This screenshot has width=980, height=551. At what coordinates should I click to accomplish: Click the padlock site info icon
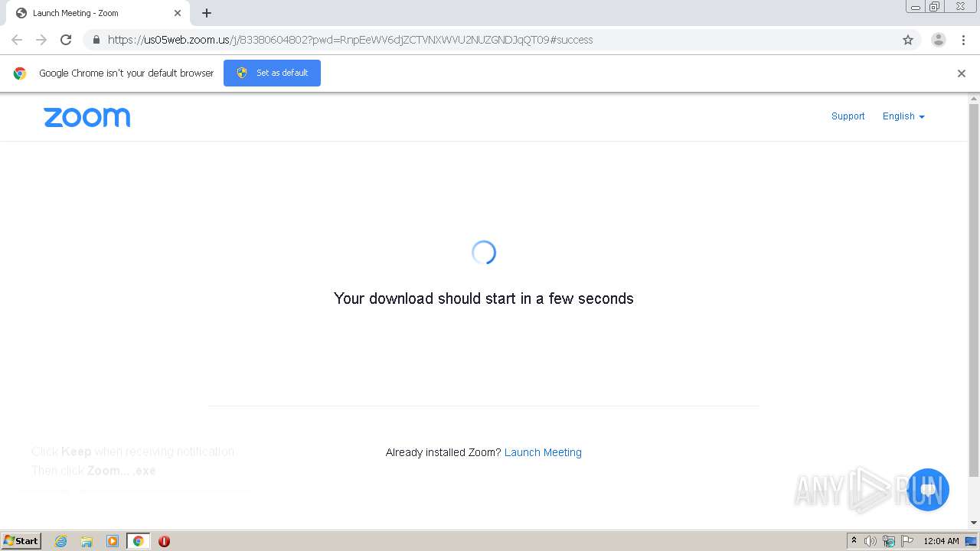click(96, 40)
